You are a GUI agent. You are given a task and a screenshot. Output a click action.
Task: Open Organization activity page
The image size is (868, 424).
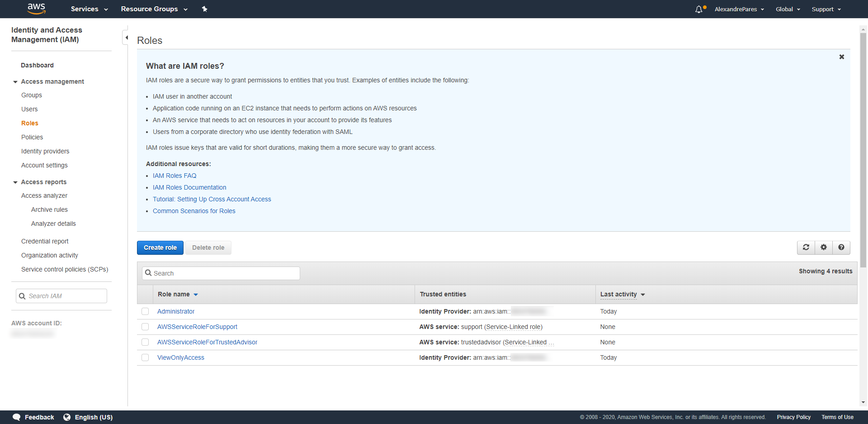50,255
